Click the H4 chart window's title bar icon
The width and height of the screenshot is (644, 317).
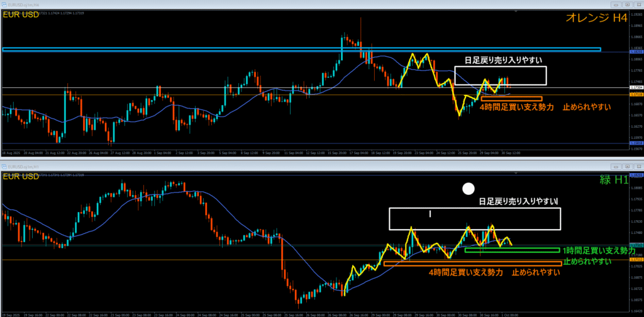pyautogui.click(x=4, y=4)
